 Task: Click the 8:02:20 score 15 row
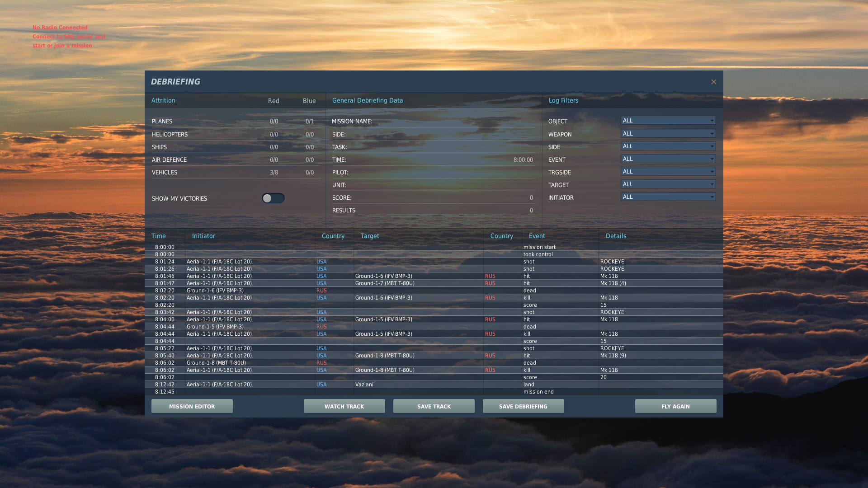[x=434, y=305]
